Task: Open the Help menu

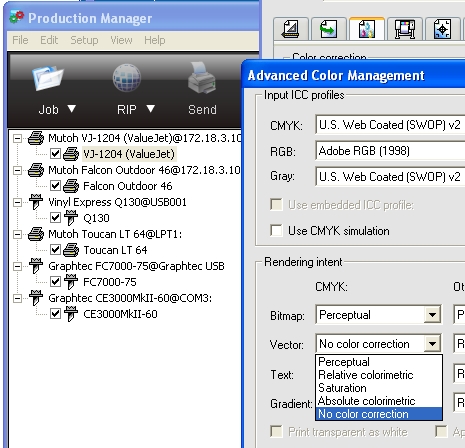Action: tap(154, 40)
